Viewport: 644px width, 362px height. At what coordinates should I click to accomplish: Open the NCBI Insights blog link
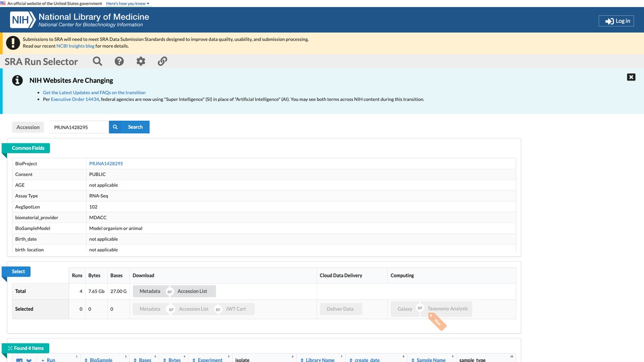(x=75, y=46)
